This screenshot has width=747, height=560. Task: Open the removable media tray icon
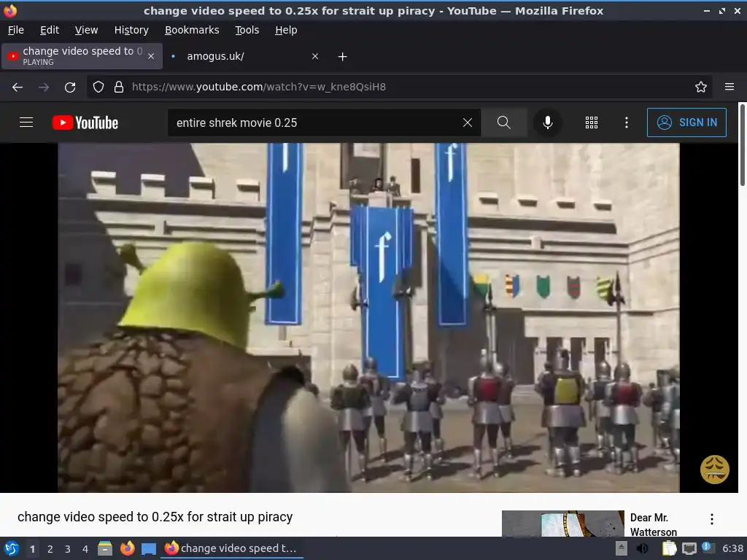(622, 548)
